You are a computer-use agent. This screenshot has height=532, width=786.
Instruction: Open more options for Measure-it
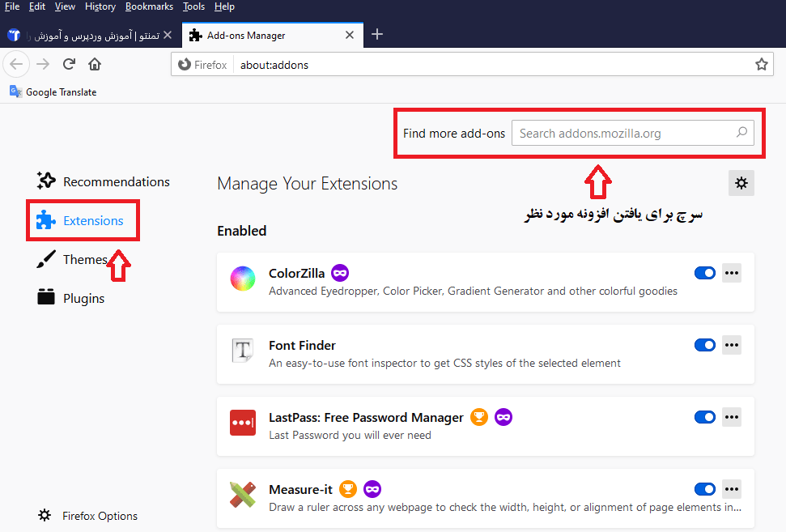732,489
